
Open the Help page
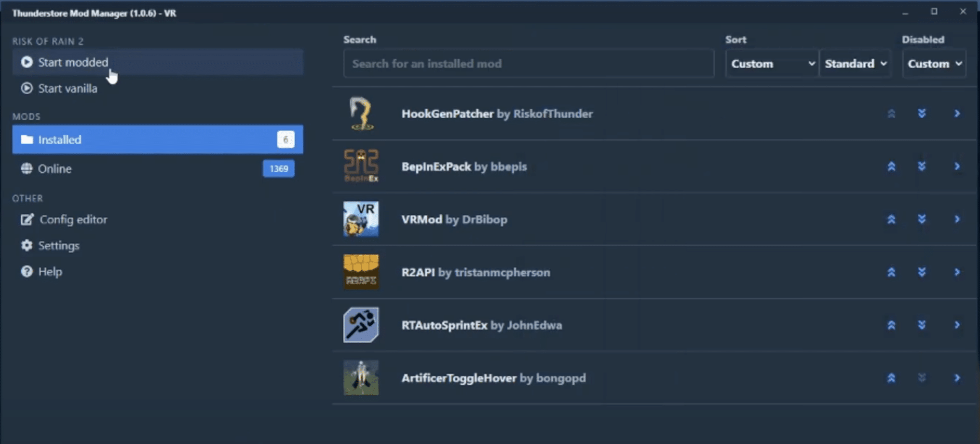point(158,272)
